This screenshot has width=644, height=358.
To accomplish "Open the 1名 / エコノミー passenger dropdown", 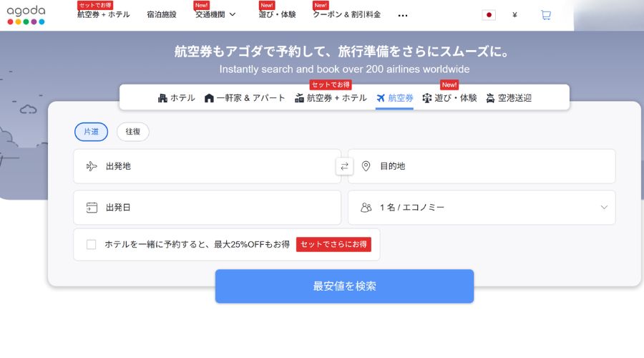I will tap(482, 208).
